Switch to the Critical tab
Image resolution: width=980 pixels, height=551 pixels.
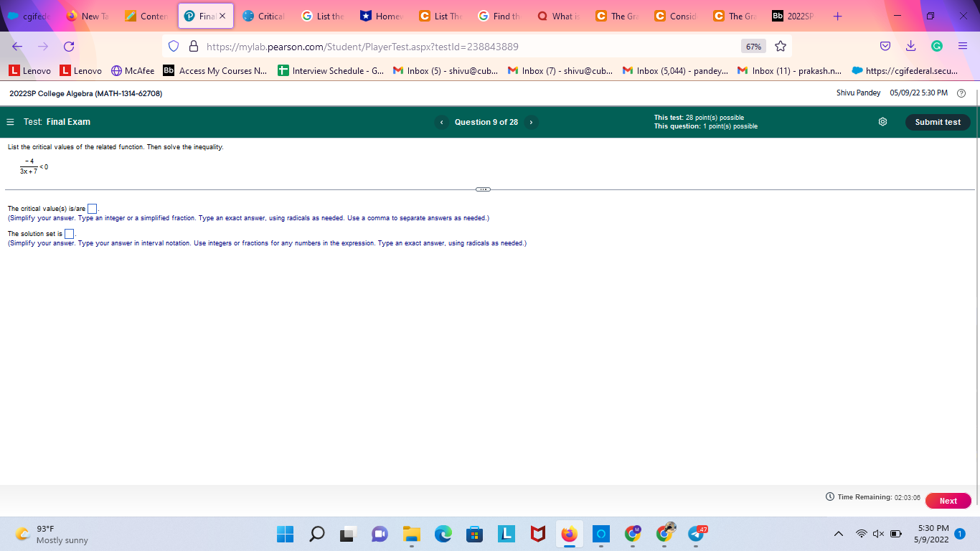(264, 16)
